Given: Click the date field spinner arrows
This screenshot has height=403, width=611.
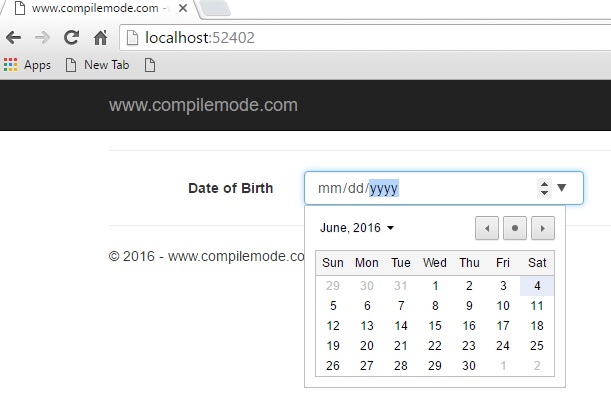Looking at the screenshot, I should [544, 187].
